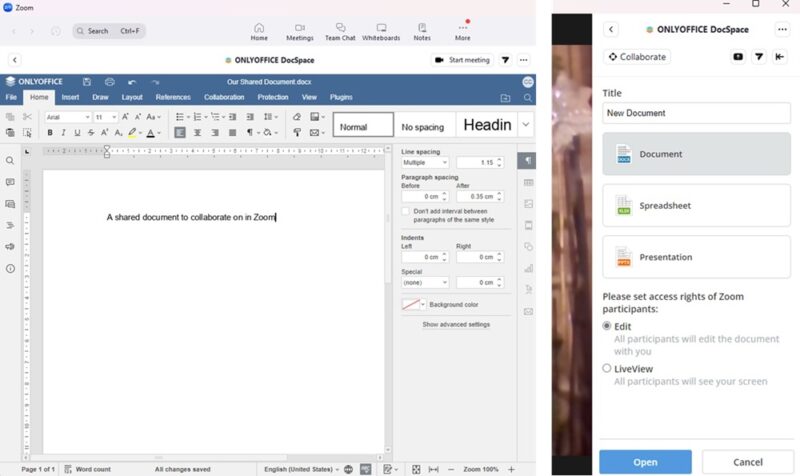Toggle Italic formatting
800x476 pixels.
(63, 133)
